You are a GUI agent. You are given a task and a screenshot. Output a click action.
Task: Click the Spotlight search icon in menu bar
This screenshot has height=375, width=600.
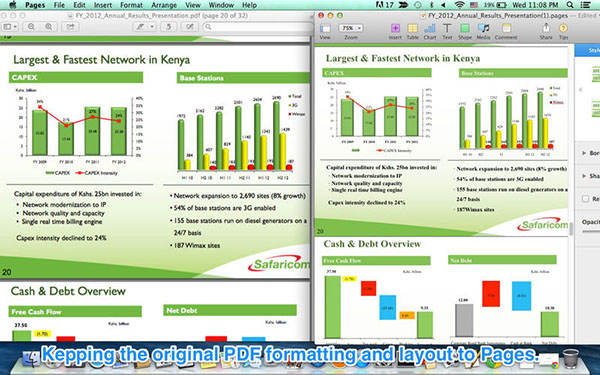point(570,5)
